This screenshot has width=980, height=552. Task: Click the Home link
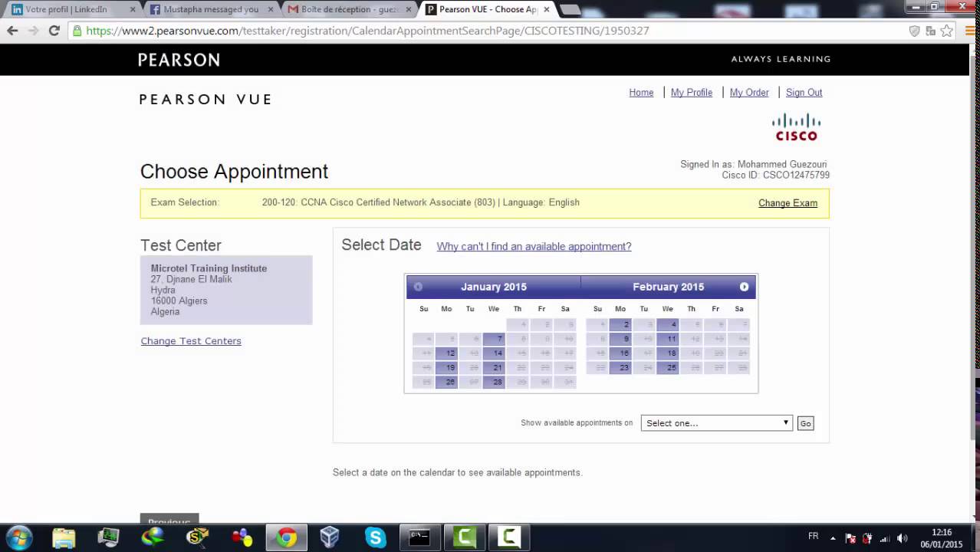641,93
